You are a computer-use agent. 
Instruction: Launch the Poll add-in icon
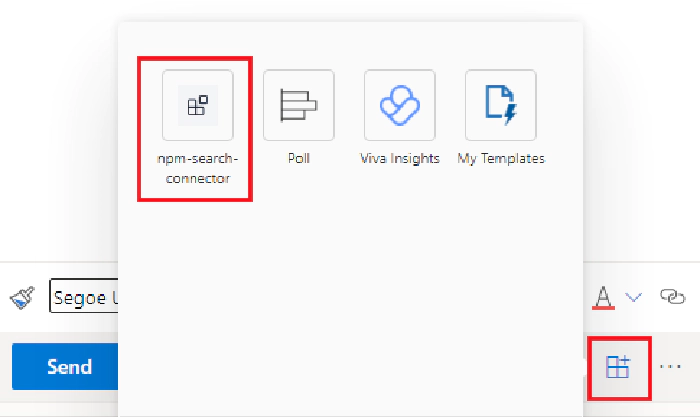(x=299, y=105)
